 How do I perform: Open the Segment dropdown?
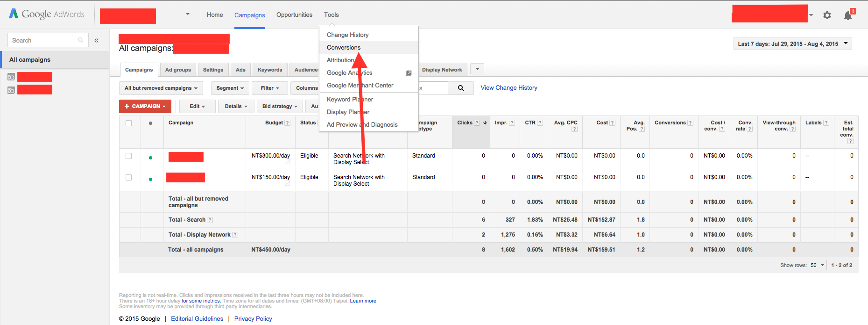[x=230, y=88]
